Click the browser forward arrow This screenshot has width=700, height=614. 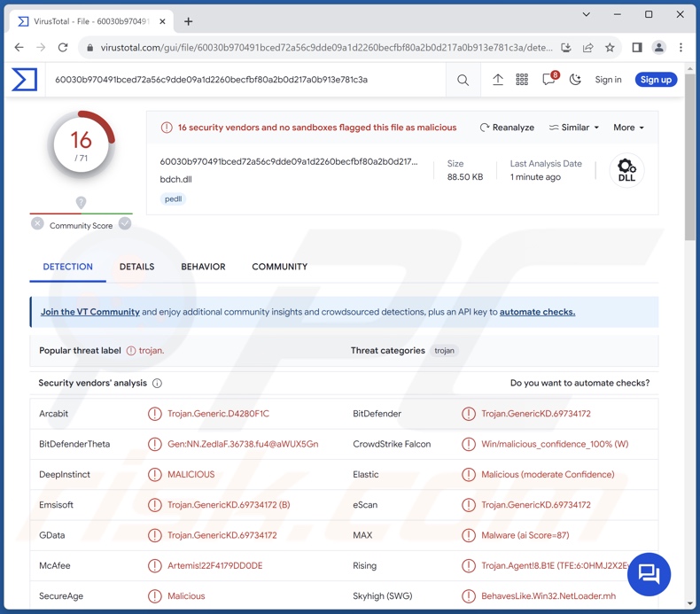(x=41, y=47)
